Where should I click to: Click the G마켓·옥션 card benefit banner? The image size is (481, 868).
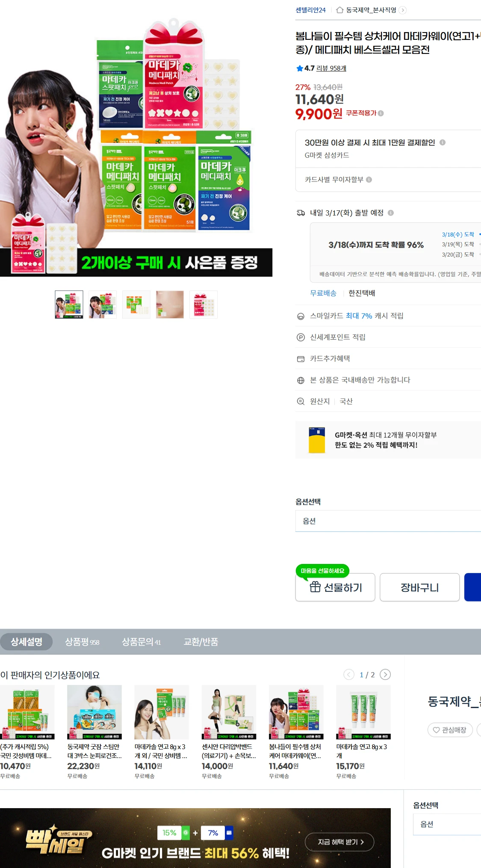[x=388, y=440]
